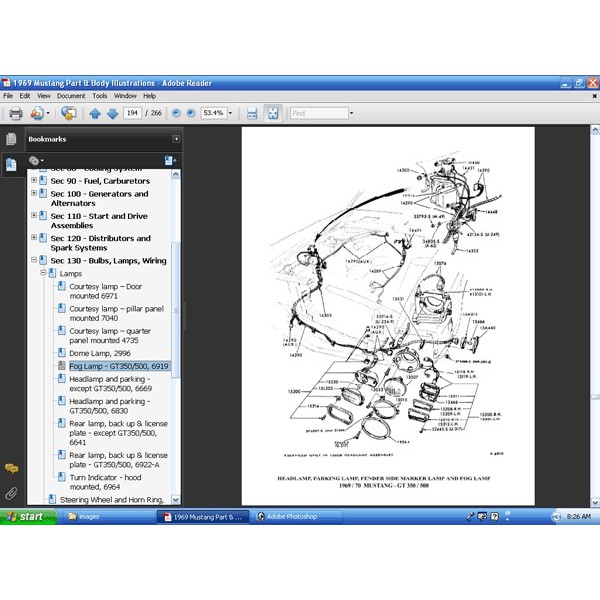This screenshot has width=600, height=600.
Task: Select bookmark Courtesy lamp – Door mounted 6971
Action: [x=106, y=291]
